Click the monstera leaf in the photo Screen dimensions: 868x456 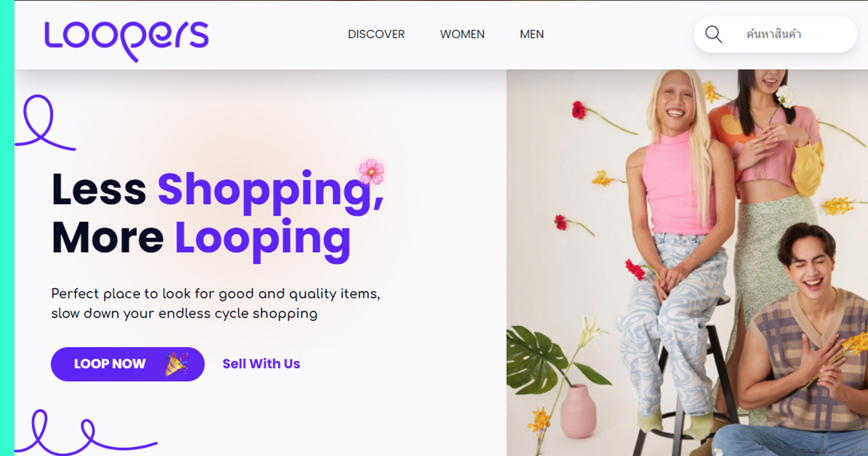point(538,360)
